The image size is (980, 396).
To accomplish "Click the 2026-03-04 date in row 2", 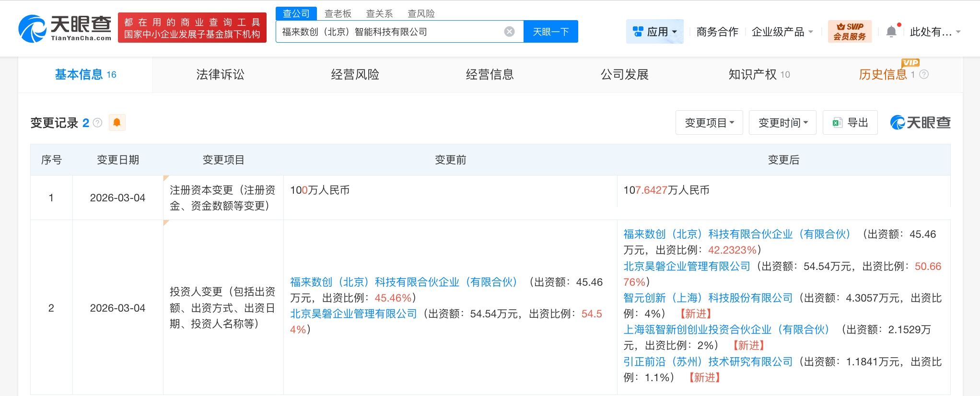I will (x=117, y=308).
